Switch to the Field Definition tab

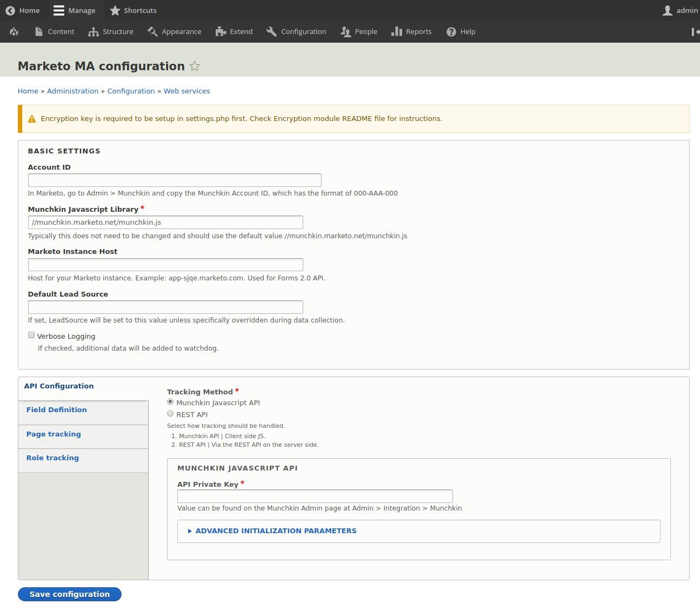56,410
